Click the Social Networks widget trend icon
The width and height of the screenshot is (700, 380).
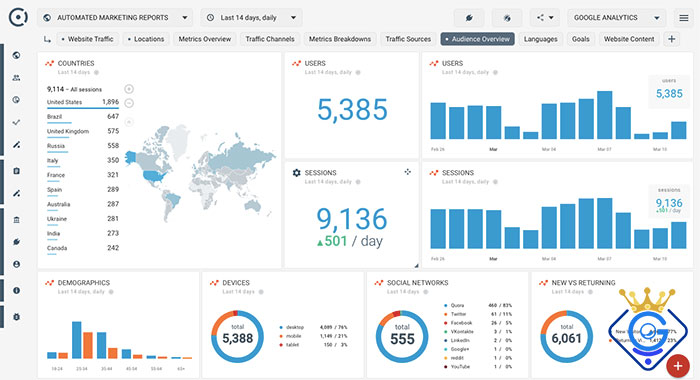coord(379,283)
